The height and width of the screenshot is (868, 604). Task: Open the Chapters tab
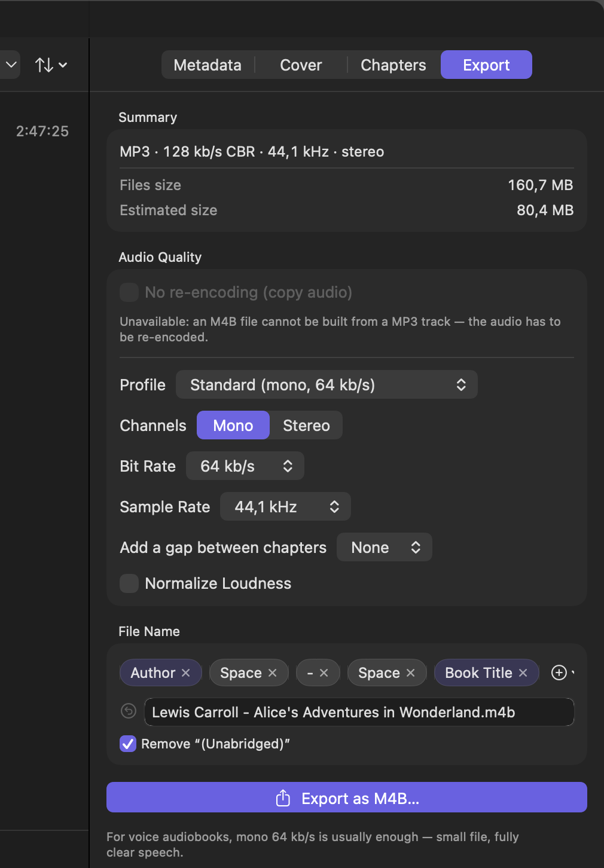[x=393, y=65]
